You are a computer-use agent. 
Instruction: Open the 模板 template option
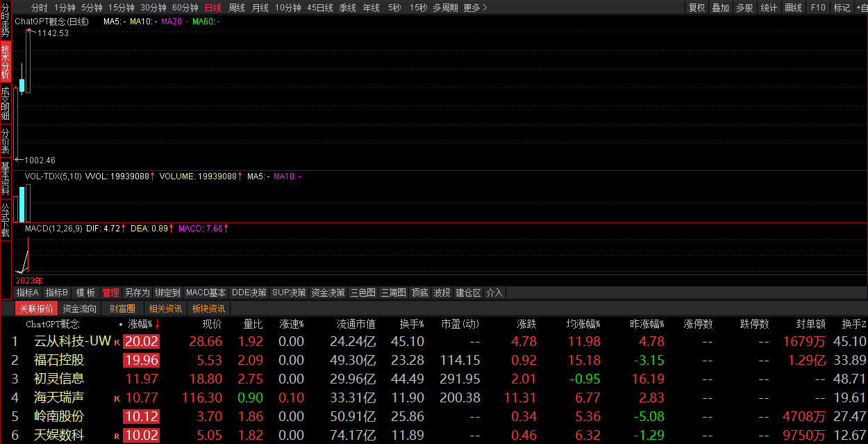(86, 293)
